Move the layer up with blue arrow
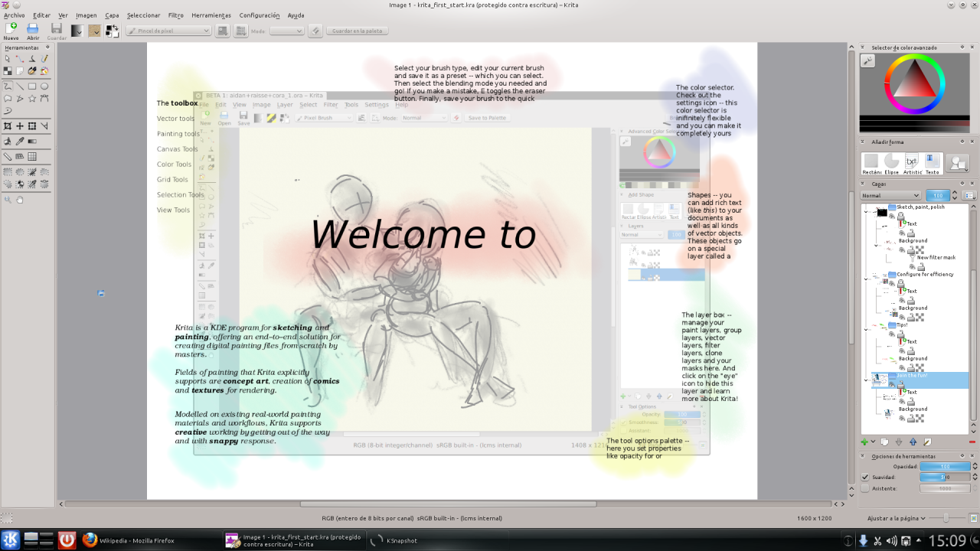980x551 pixels. [x=913, y=442]
